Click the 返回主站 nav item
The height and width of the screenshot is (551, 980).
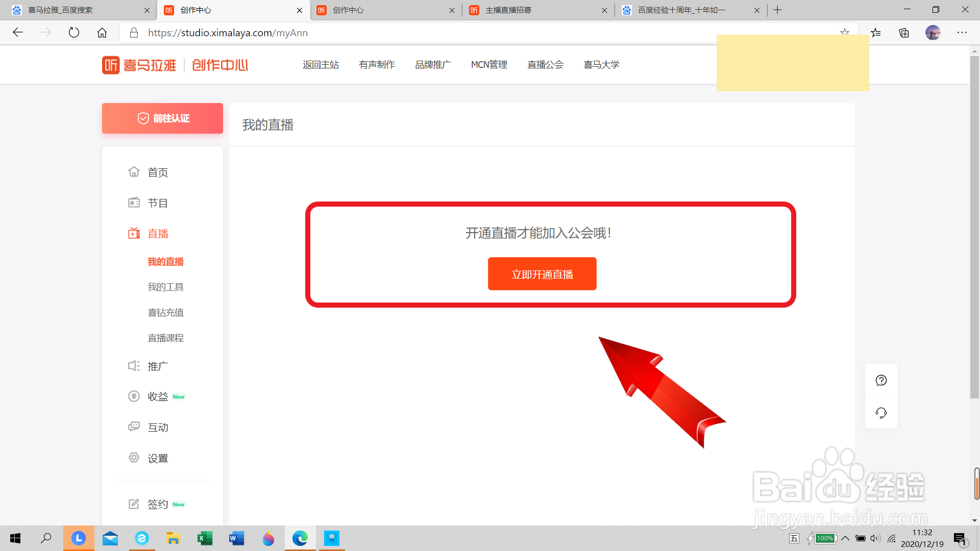pos(321,65)
